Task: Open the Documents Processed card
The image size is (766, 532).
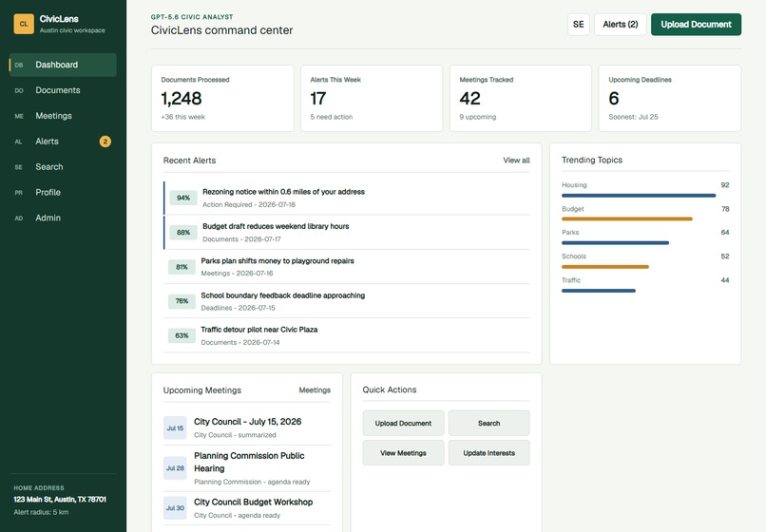Action: tap(222, 98)
